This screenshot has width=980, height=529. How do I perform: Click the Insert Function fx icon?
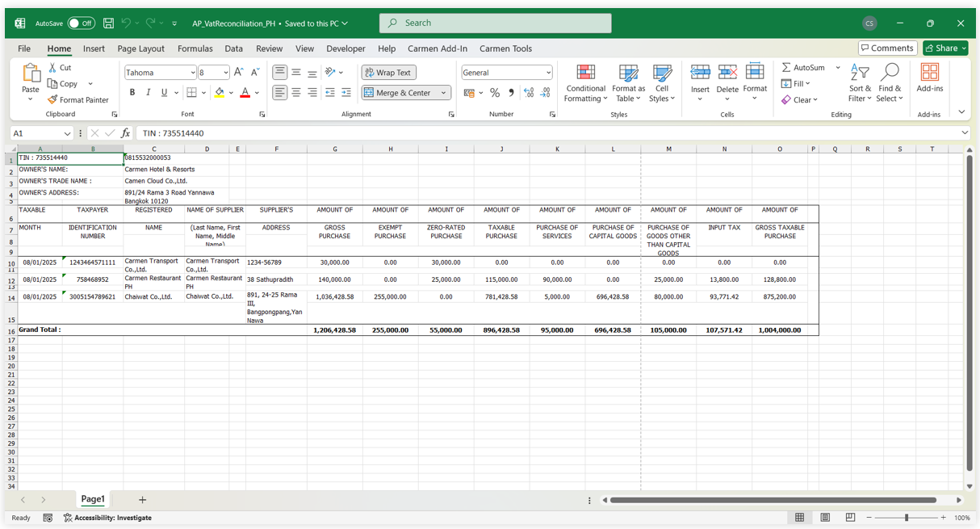pyautogui.click(x=125, y=133)
